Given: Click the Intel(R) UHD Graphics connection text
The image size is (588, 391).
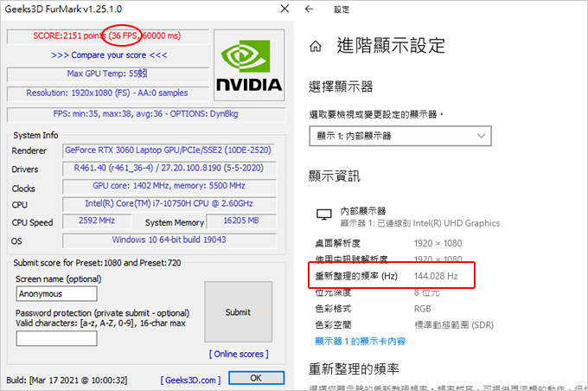Looking at the screenshot, I should (x=420, y=223).
